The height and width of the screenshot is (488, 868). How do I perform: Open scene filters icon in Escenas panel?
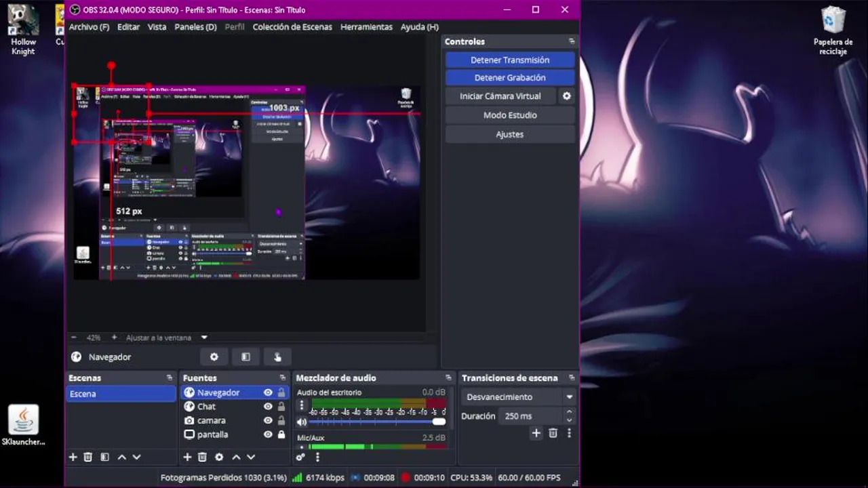[104, 457]
